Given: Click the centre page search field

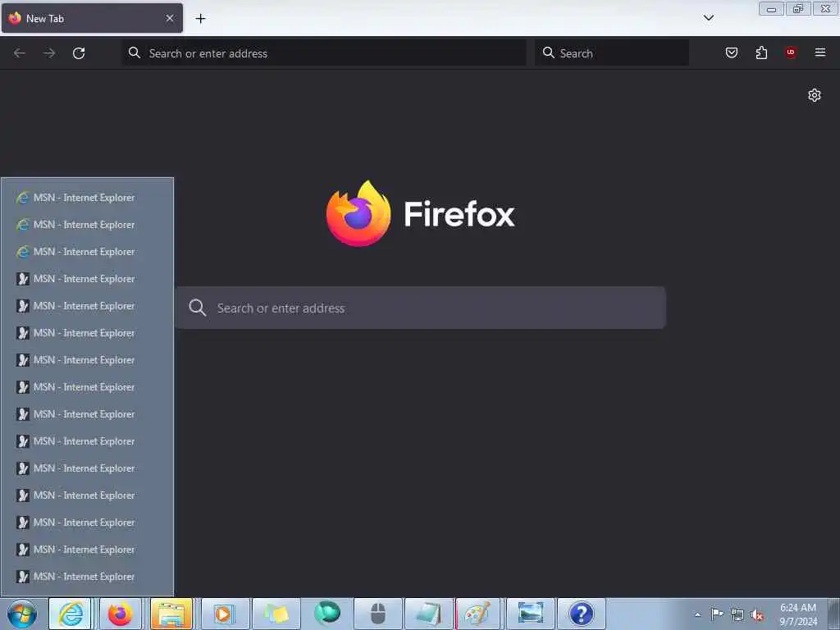Looking at the screenshot, I should pyautogui.click(x=421, y=308).
